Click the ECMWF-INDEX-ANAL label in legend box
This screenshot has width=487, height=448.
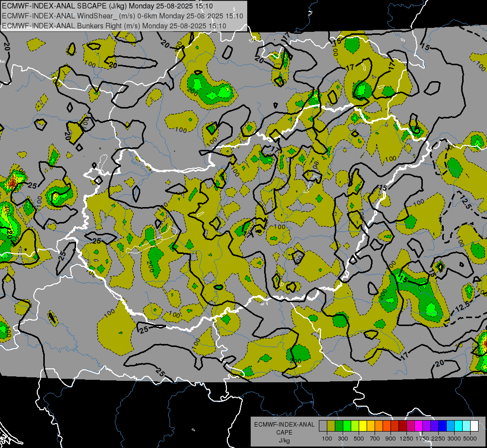click(x=284, y=425)
